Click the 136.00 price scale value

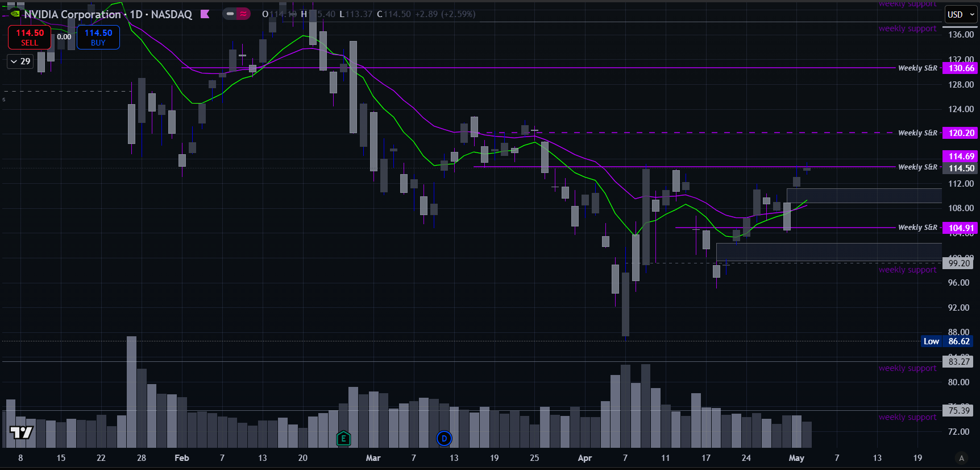click(x=961, y=35)
